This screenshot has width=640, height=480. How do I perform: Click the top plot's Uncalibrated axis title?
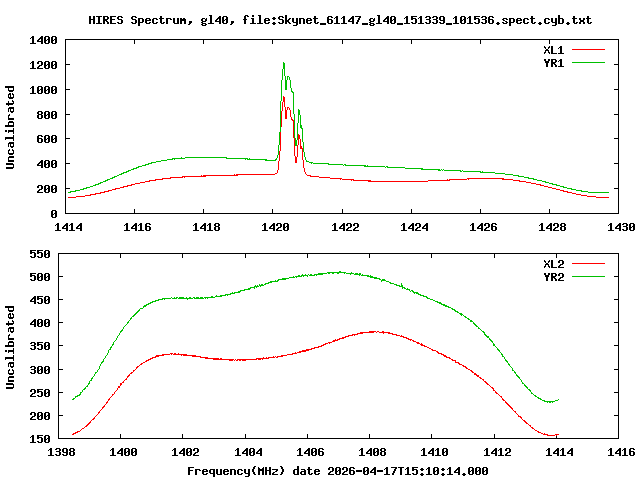tap(10, 127)
